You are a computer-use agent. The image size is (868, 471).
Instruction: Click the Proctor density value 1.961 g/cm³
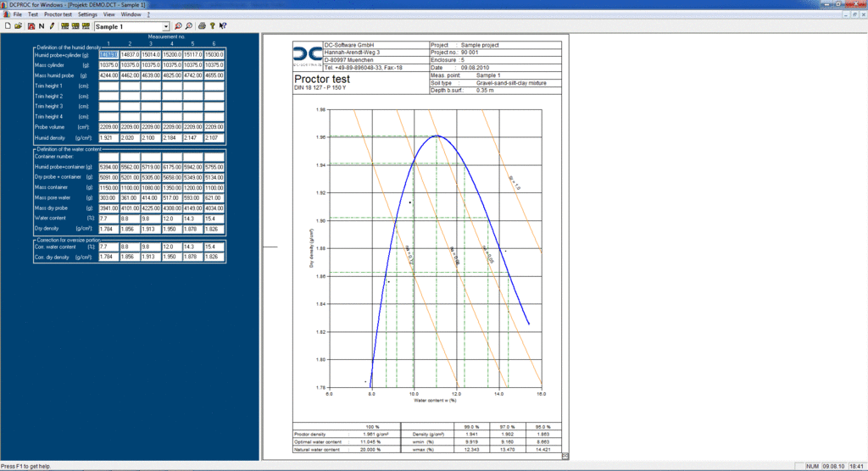[376, 435]
